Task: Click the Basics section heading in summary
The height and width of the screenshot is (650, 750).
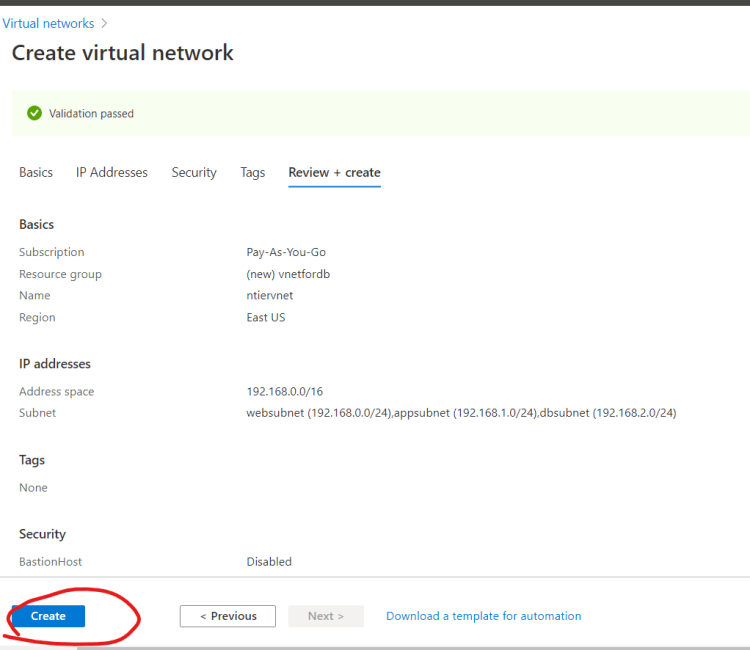Action: tap(36, 224)
